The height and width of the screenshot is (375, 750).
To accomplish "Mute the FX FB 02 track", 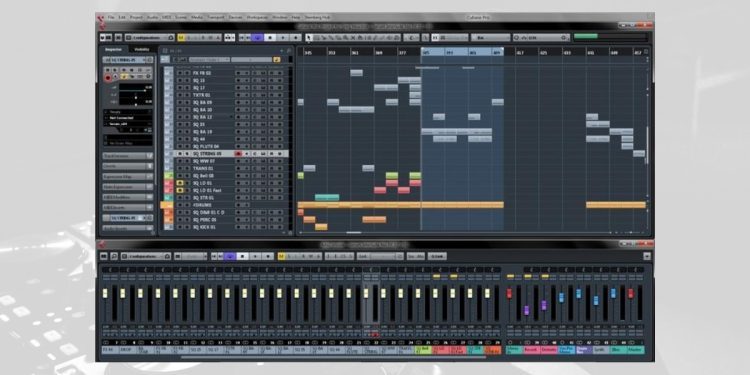I will coord(180,73).
